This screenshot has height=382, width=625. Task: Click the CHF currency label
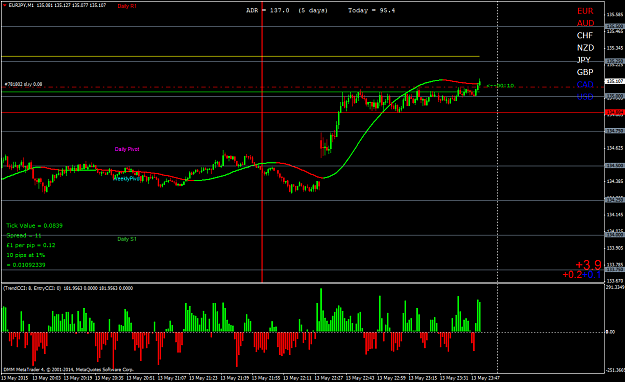click(585, 35)
